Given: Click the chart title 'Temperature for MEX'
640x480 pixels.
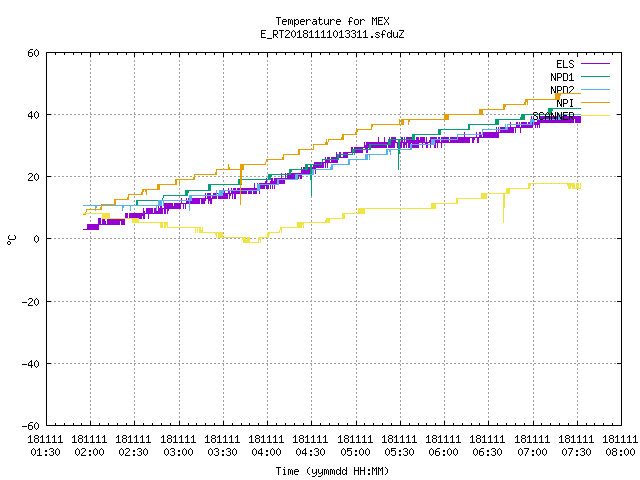Looking at the screenshot, I should point(332,21).
